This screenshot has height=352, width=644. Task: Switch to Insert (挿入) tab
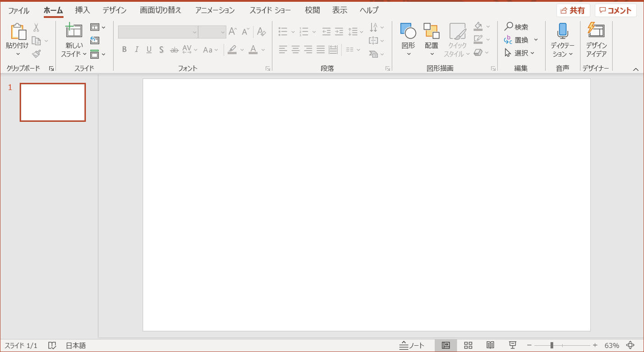click(83, 10)
